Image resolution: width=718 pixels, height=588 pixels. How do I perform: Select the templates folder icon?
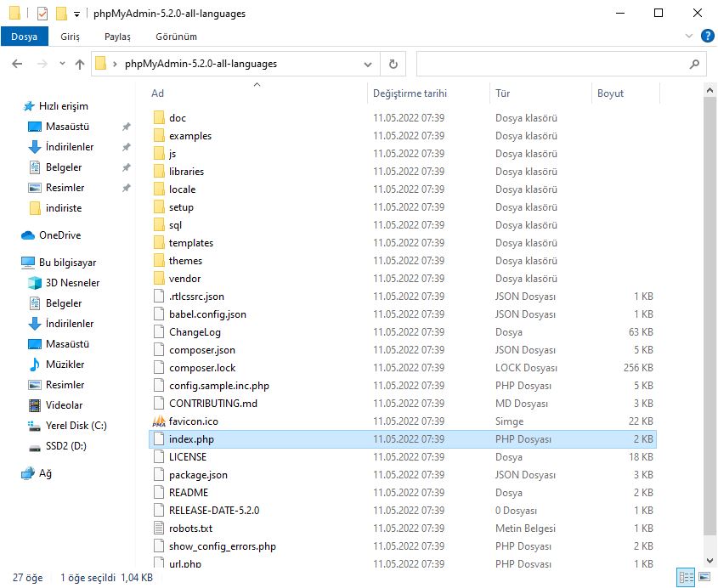click(x=159, y=243)
